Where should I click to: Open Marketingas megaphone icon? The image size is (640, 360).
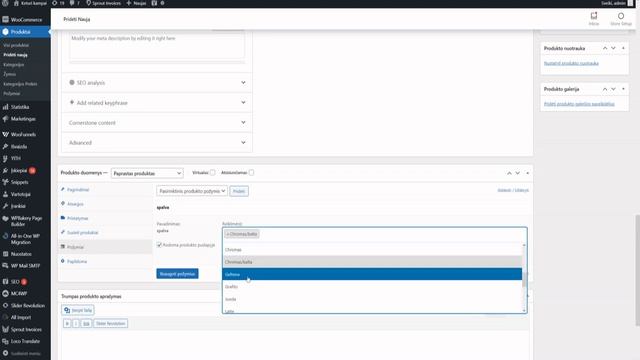tap(5, 119)
